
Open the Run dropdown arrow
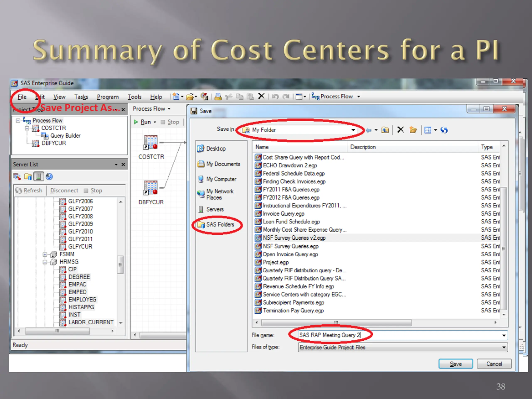pyautogui.click(x=155, y=122)
